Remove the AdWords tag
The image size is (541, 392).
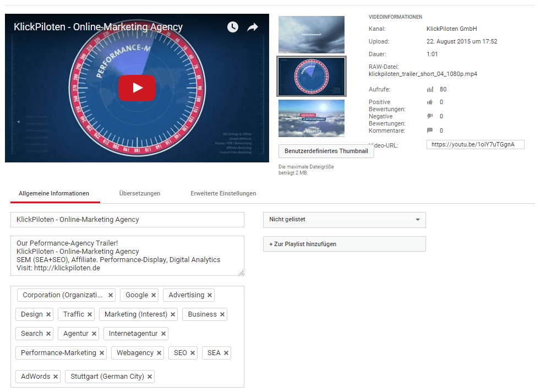(x=55, y=377)
